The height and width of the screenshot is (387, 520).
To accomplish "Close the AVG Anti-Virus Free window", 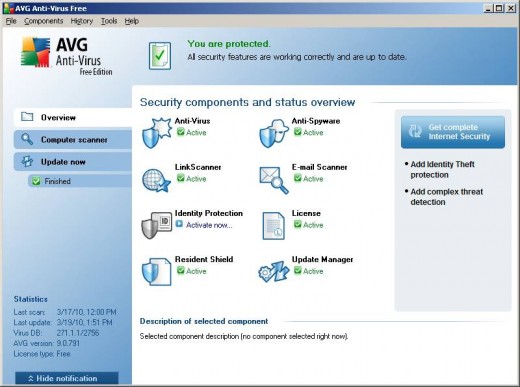I will (x=511, y=8).
